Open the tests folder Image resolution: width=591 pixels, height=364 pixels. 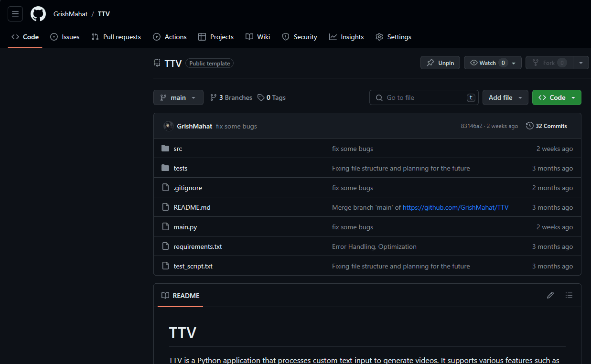click(x=181, y=168)
